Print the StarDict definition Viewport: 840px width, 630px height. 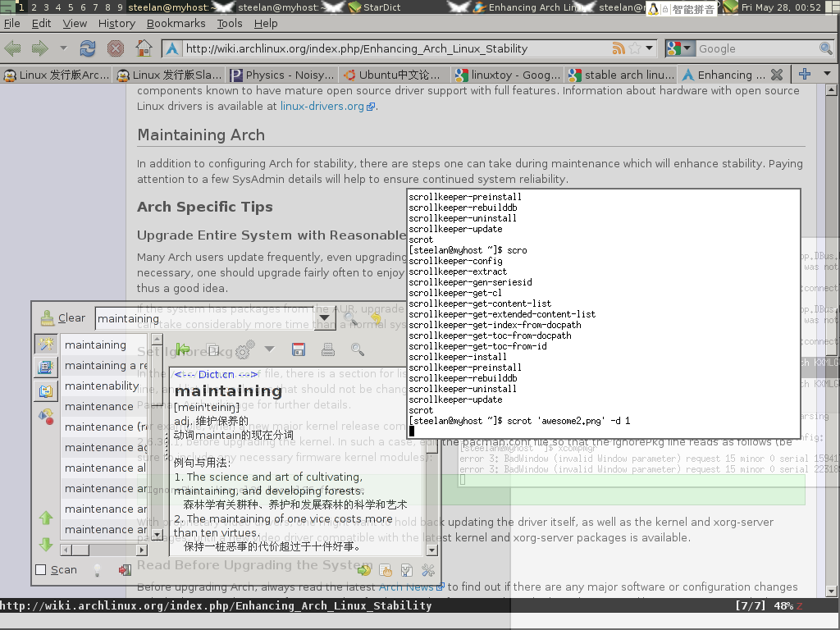(x=328, y=349)
